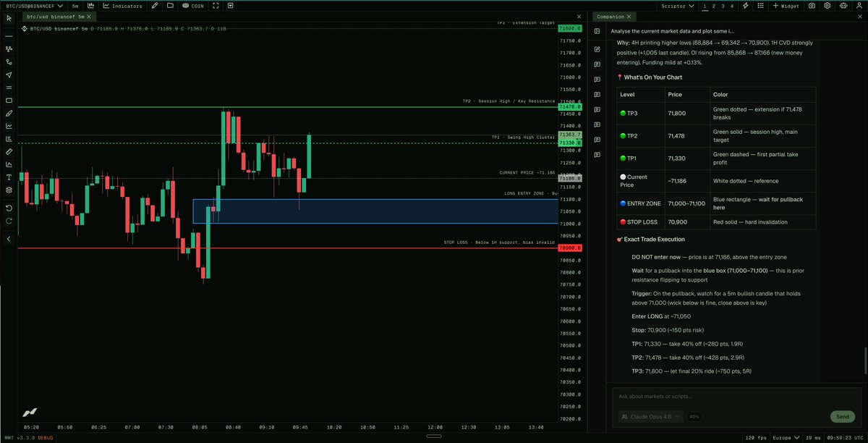Open the 5m timeframe selector

point(75,6)
